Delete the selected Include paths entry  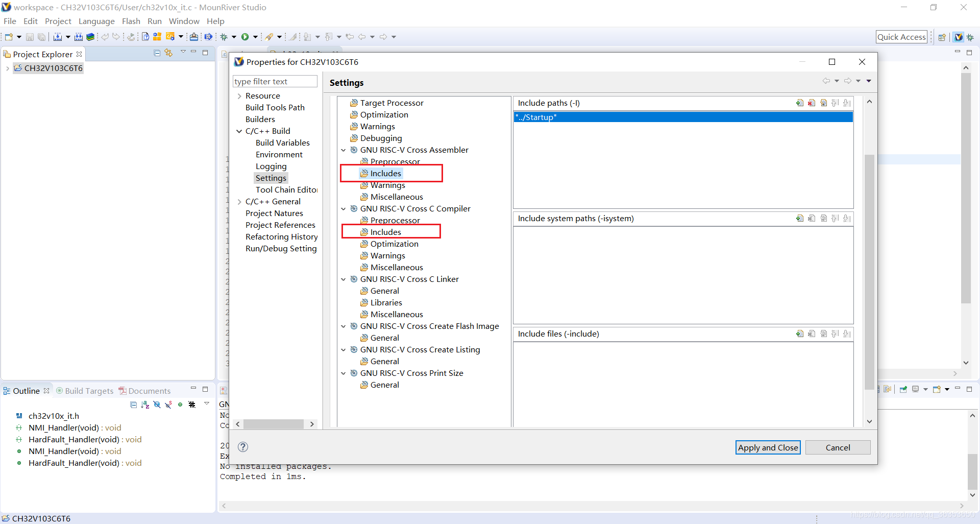pyautogui.click(x=812, y=103)
